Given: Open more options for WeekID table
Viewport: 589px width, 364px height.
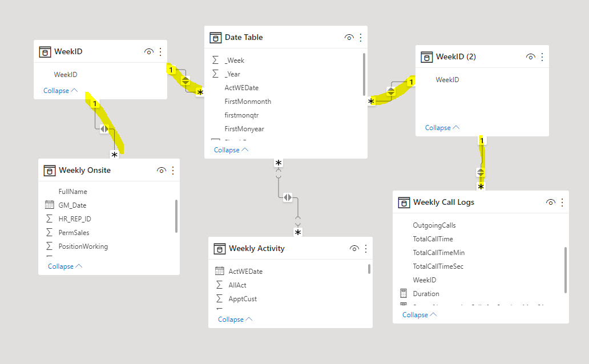Looking at the screenshot, I should [x=160, y=52].
